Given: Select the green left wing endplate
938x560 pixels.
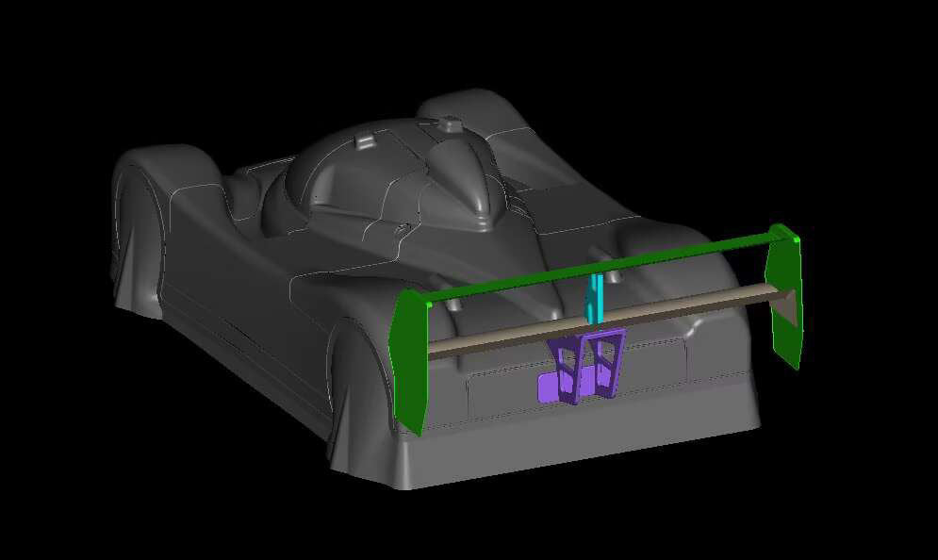Looking at the screenshot, I should coord(408,363).
